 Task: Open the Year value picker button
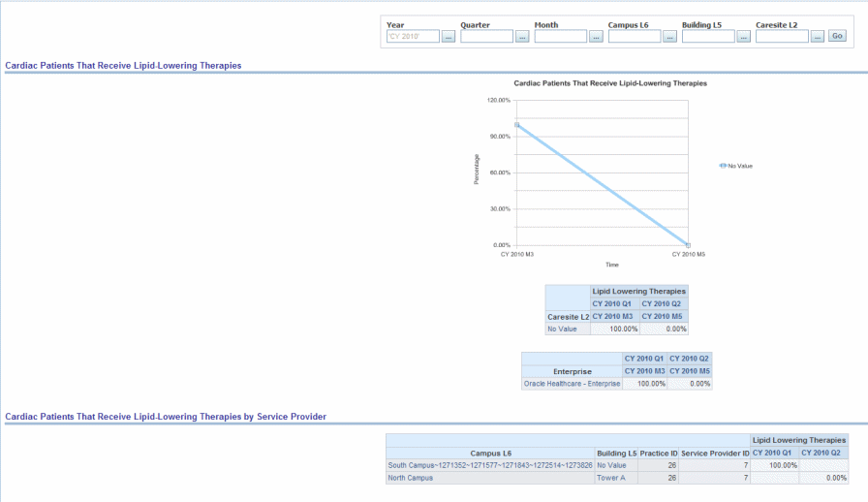[x=449, y=37]
